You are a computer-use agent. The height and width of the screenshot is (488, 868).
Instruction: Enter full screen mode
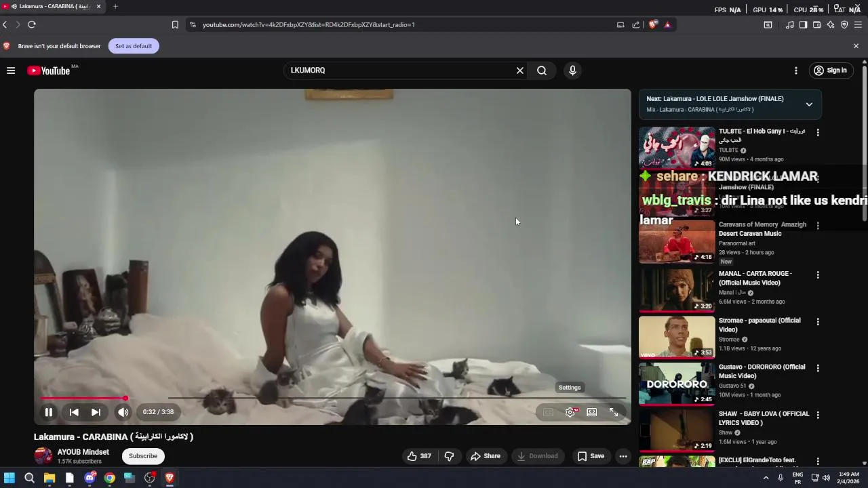coord(614,412)
